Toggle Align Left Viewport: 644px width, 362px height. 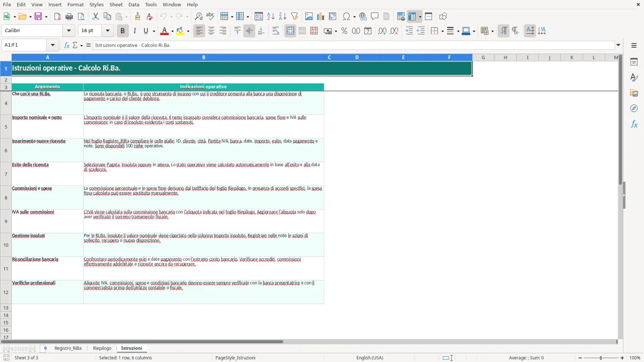point(200,31)
